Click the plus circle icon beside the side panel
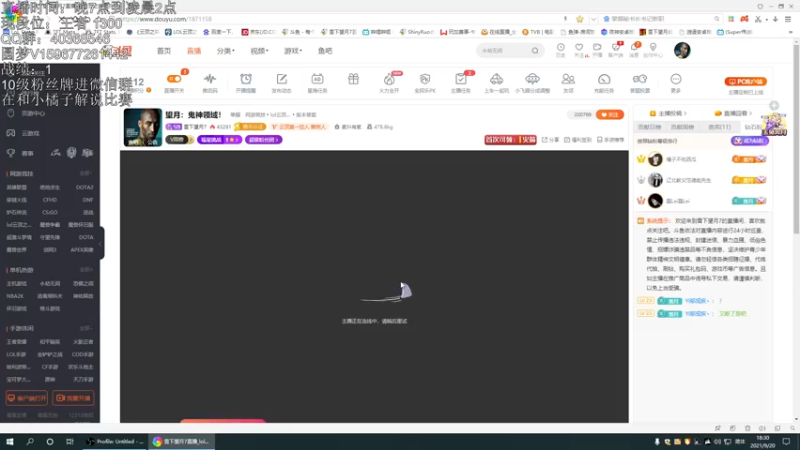 774,106
